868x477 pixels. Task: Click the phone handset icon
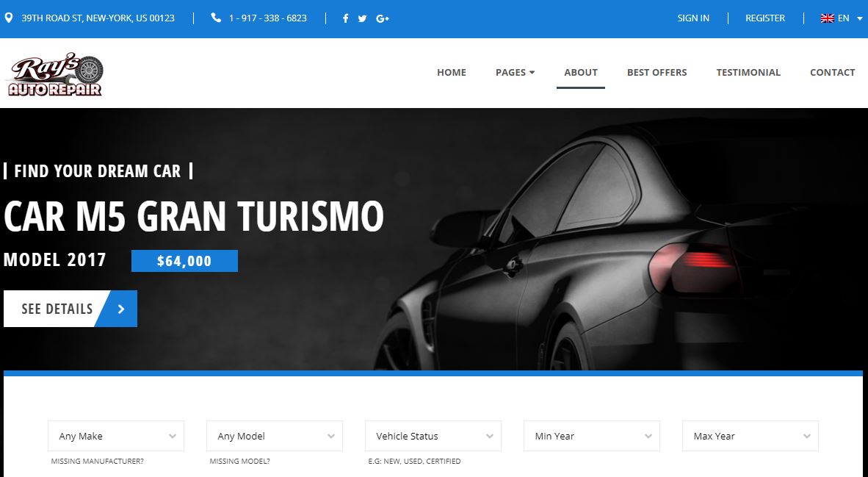point(216,18)
